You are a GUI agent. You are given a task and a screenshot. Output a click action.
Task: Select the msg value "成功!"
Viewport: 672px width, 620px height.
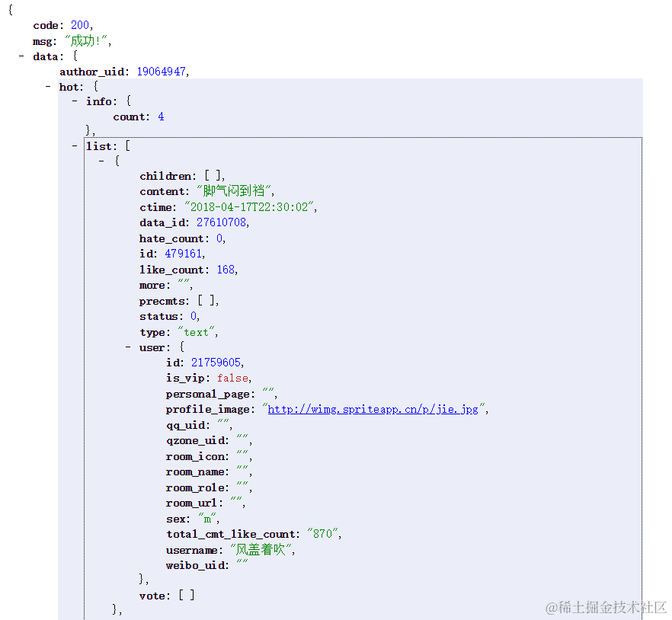[85, 41]
